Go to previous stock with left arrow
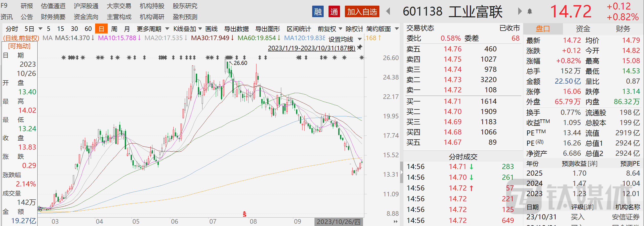 click(388, 12)
